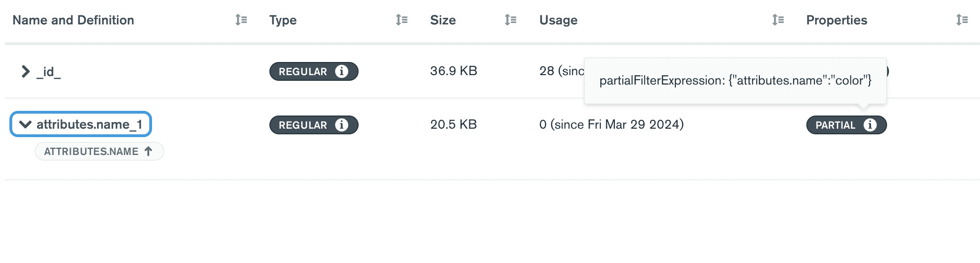The image size is (980, 263).
Task: Click the PARTIAL properties badge
Action: tap(835, 125)
